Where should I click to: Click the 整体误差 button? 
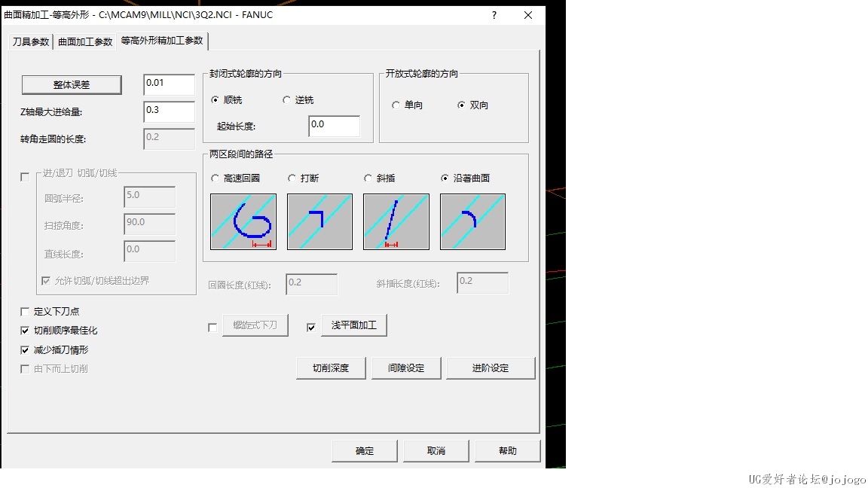click(x=72, y=84)
